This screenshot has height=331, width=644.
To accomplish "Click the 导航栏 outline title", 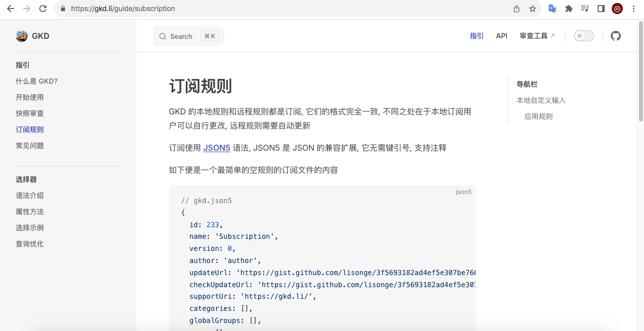I will 527,84.
